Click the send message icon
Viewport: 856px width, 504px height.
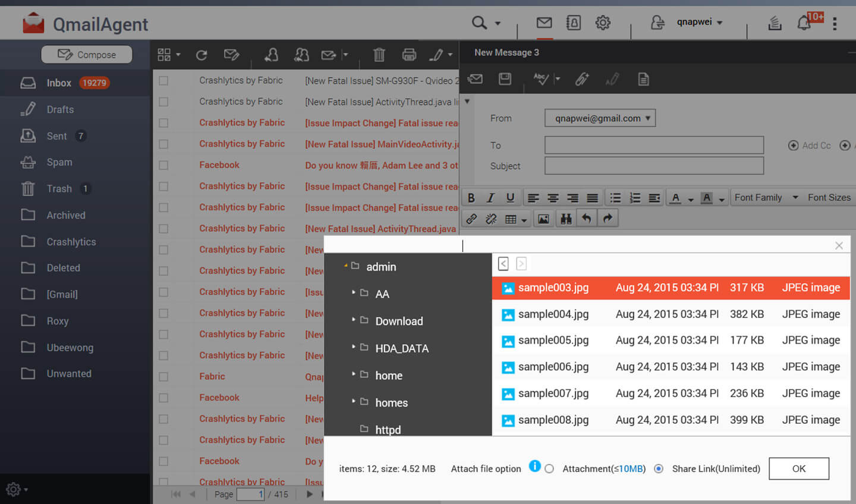pyautogui.click(x=475, y=79)
